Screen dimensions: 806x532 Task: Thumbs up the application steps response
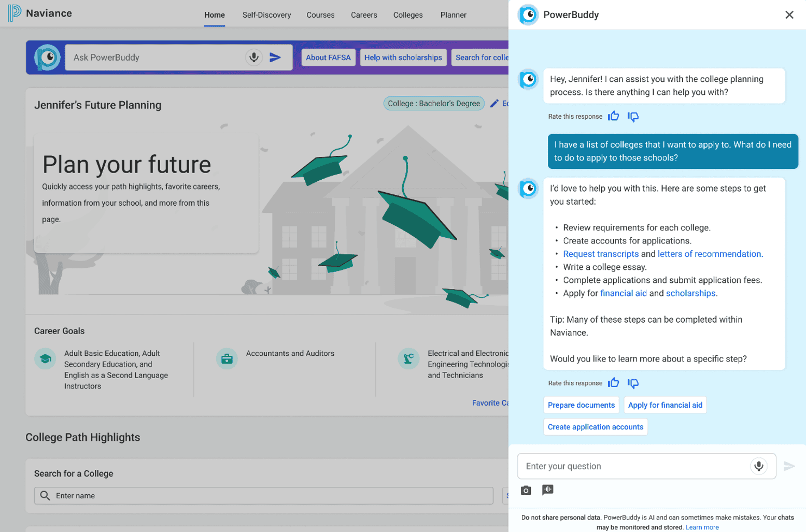pos(614,383)
